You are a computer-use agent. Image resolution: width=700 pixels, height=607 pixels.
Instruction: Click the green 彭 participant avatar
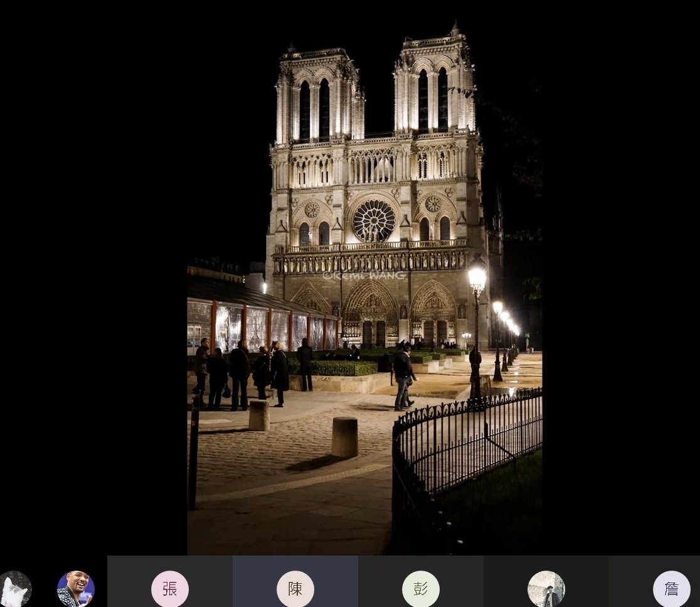(421, 589)
